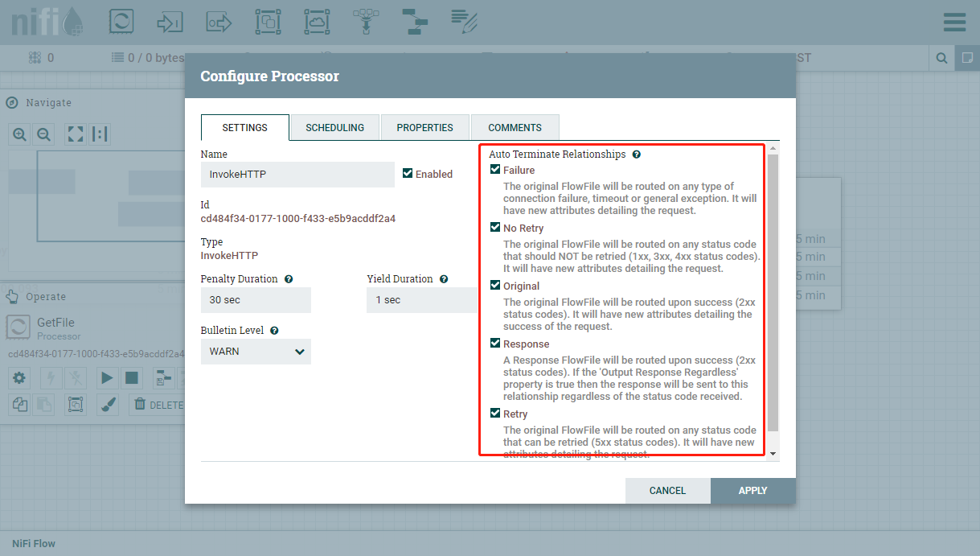This screenshot has height=556, width=980.
Task: Click the Input Port toolbar icon
Action: tap(170, 22)
